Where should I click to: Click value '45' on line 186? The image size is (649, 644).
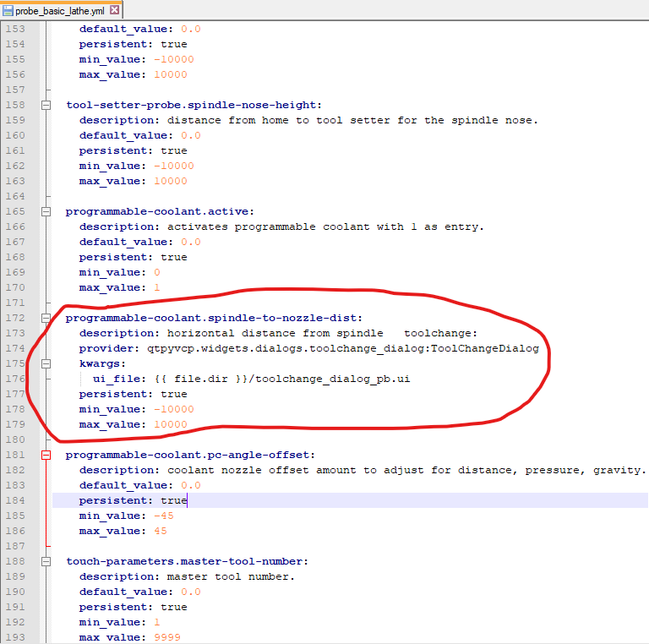pos(161,531)
